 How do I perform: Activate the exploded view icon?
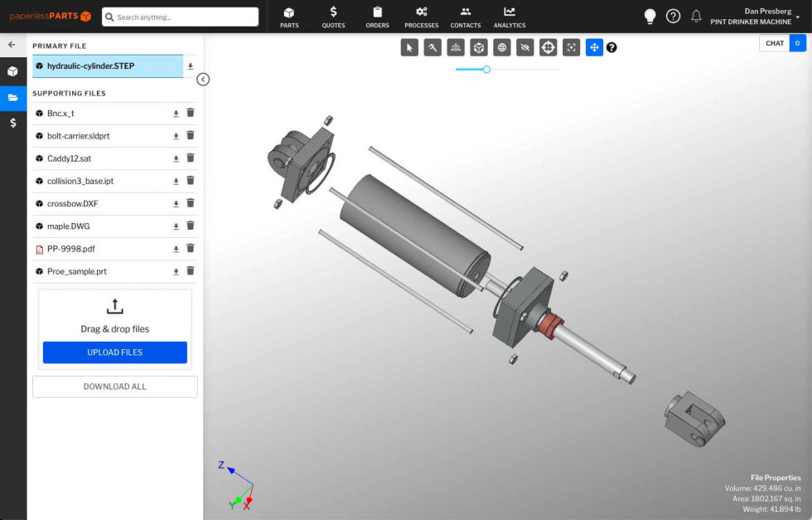456,47
